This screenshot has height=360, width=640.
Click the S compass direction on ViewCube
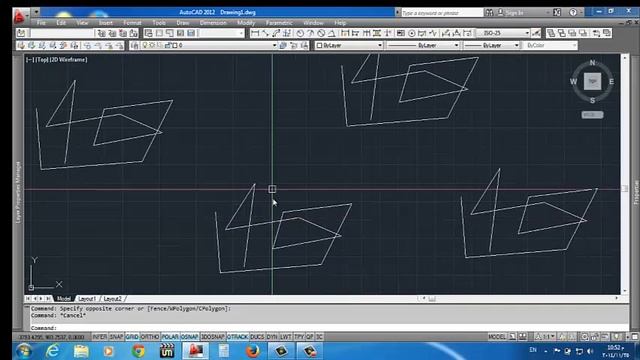coord(592,100)
